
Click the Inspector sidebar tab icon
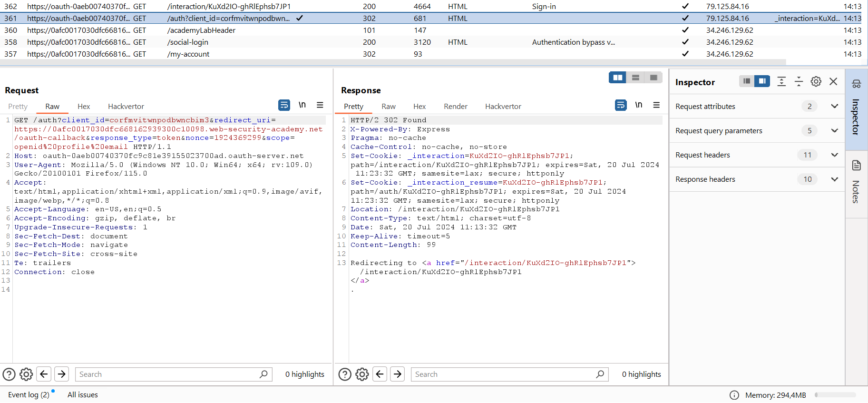[x=857, y=84]
